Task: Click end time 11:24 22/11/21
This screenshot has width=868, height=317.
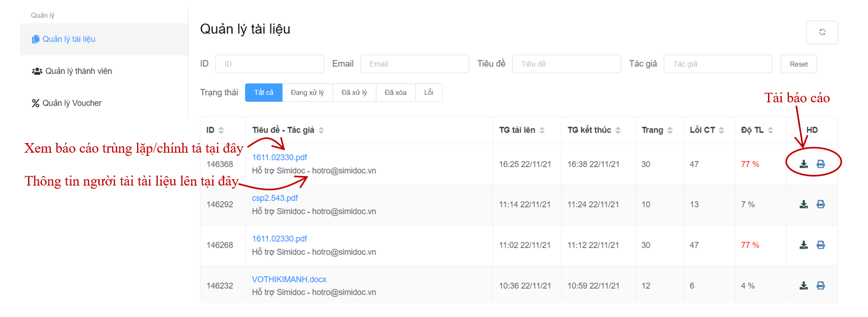Action: click(x=593, y=205)
